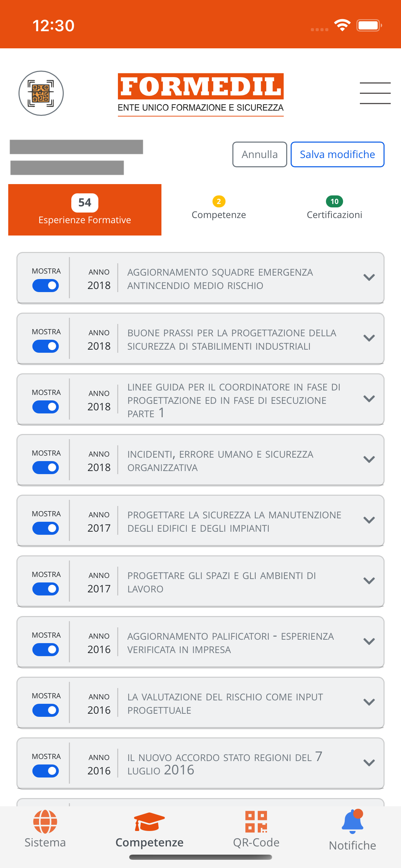Screen dimensions: 401x868
Task: Toggle Mostra switch for La Valutazione del Rischio
Action: tap(46, 710)
